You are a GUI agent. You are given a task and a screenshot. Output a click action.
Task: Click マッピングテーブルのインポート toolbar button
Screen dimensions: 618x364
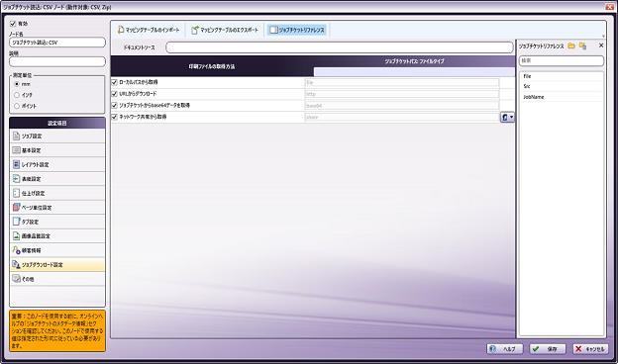coord(149,30)
